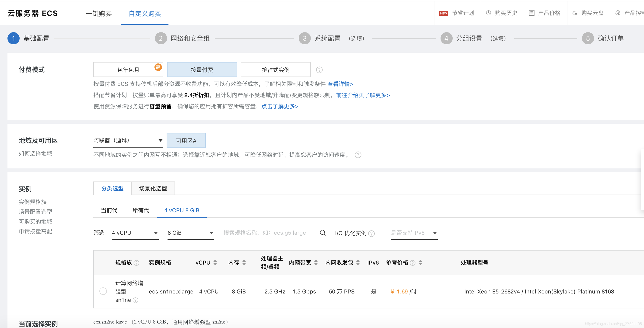Click help icon next to I/O 优化实例

click(x=371, y=234)
